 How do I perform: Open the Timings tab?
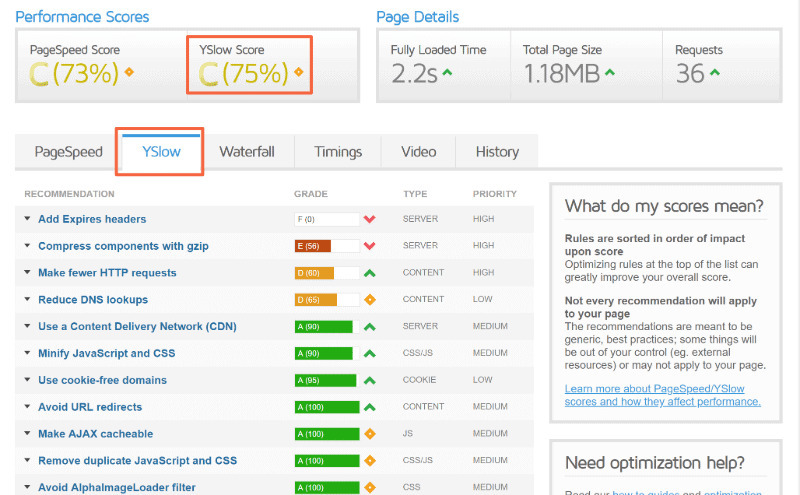pyautogui.click(x=338, y=152)
